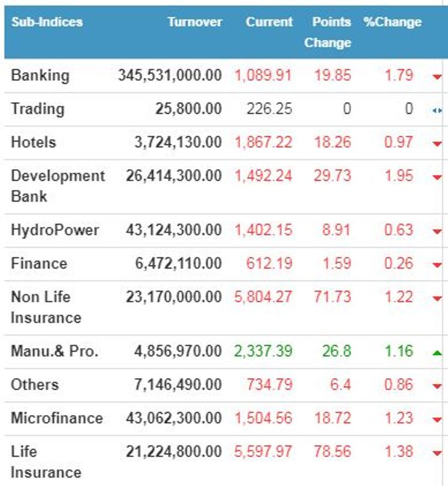The width and height of the screenshot is (448, 486).
Task: Select the Trading sub-index name
Action: [x=37, y=109]
